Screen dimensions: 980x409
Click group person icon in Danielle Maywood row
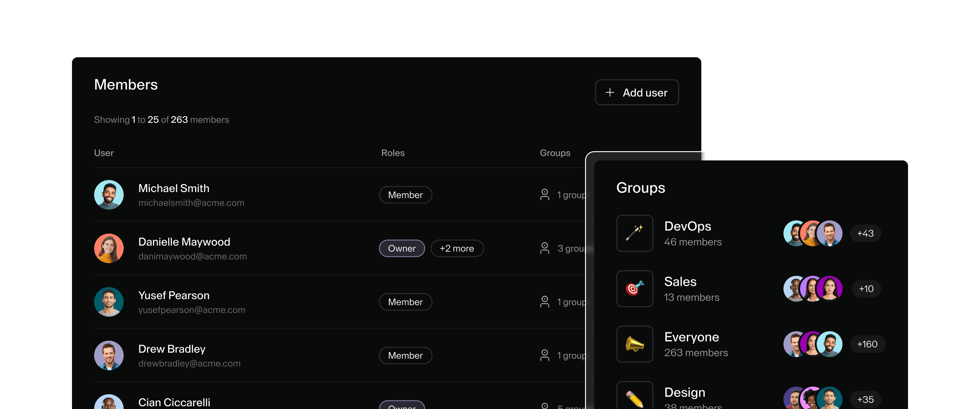pos(545,248)
